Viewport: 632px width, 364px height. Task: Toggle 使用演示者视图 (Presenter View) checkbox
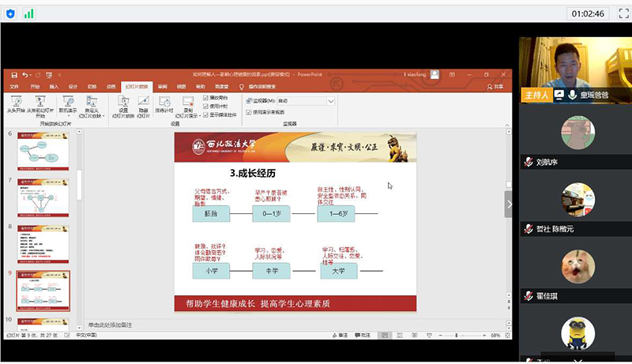tap(248, 112)
